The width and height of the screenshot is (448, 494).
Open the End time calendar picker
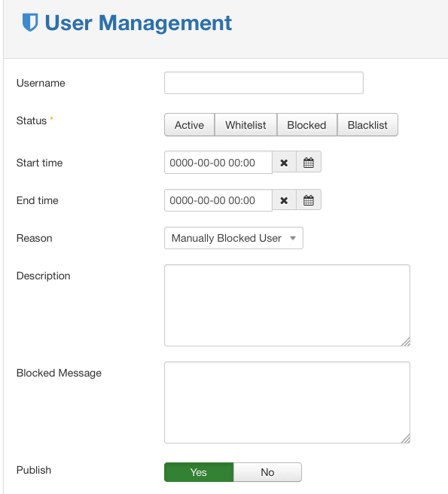pyautogui.click(x=309, y=200)
